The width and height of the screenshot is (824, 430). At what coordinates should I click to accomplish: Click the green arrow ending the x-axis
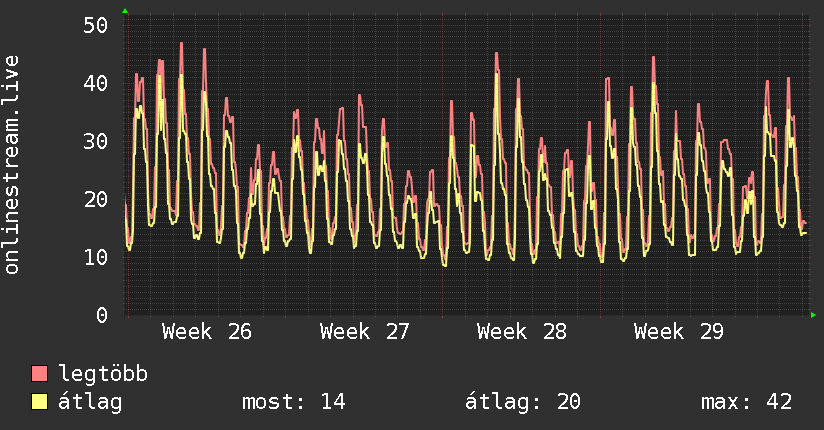813,315
